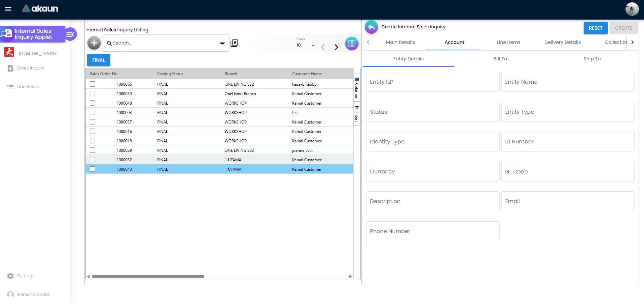The height and width of the screenshot is (304, 644).
Task: Open the grid view toggle button
Action: [352, 44]
